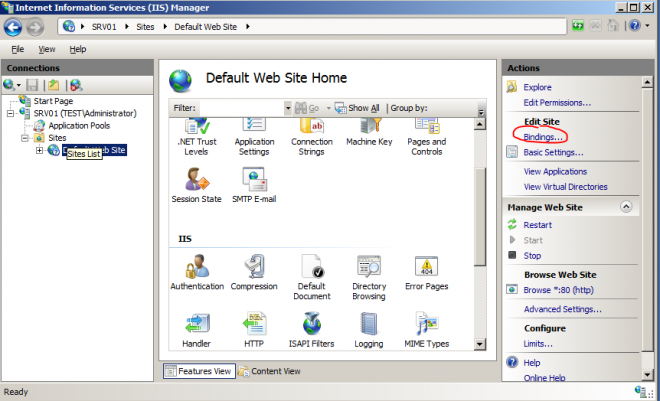Click the Refresh Page icon in address bar
The width and height of the screenshot is (660, 401).
(578, 26)
